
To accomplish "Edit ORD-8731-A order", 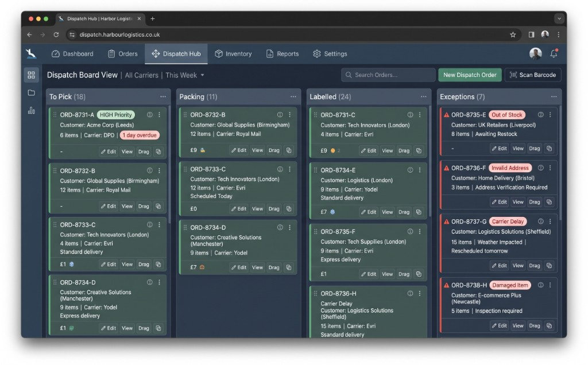I will point(109,152).
